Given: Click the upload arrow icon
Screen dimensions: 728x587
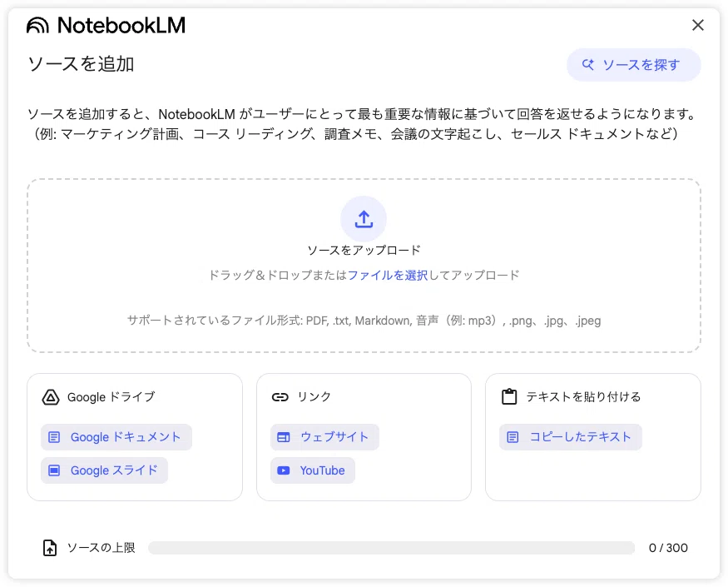Looking at the screenshot, I should coord(364,219).
